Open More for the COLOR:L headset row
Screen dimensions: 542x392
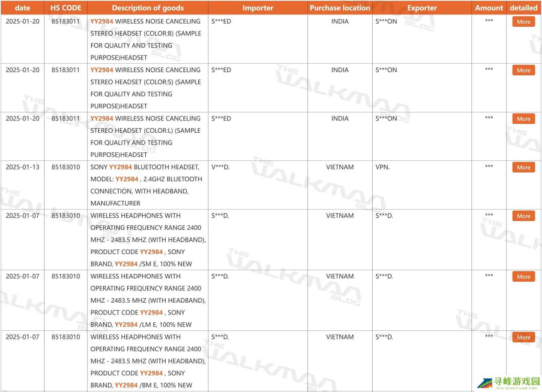click(x=523, y=119)
